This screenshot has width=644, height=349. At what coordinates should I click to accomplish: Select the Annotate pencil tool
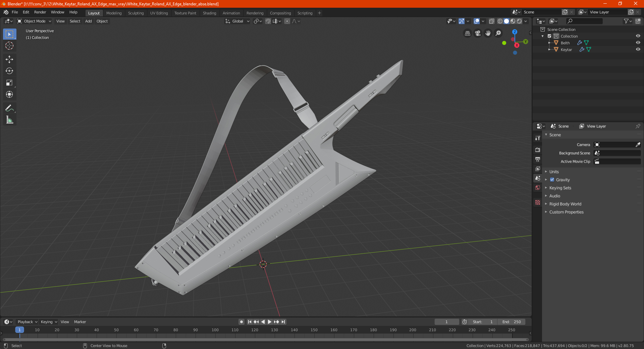(9, 108)
